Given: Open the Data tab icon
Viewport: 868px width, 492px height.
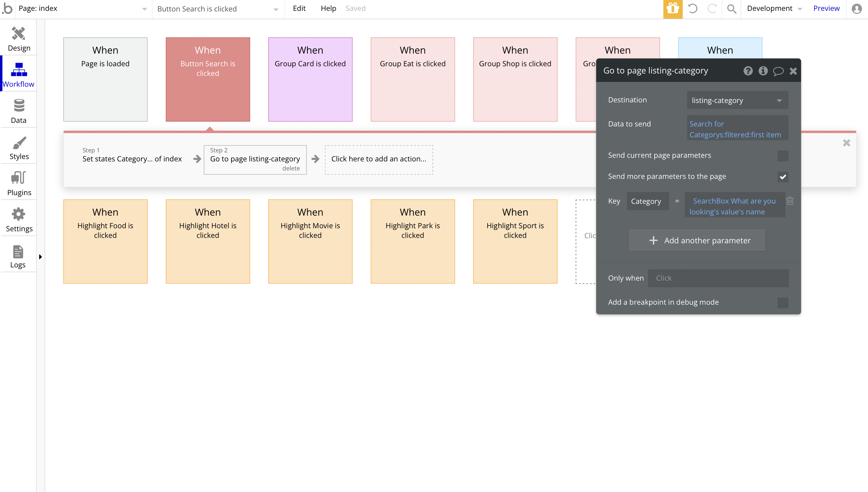Looking at the screenshot, I should coord(19,105).
